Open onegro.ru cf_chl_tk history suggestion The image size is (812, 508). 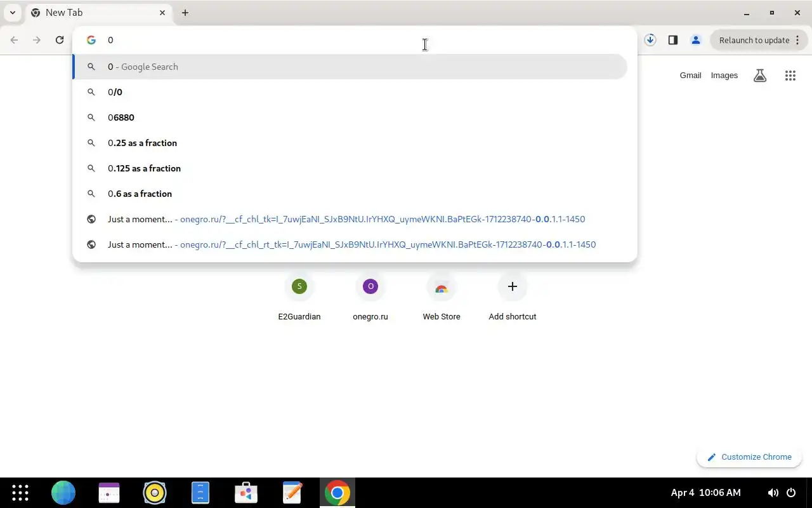tap(350, 219)
